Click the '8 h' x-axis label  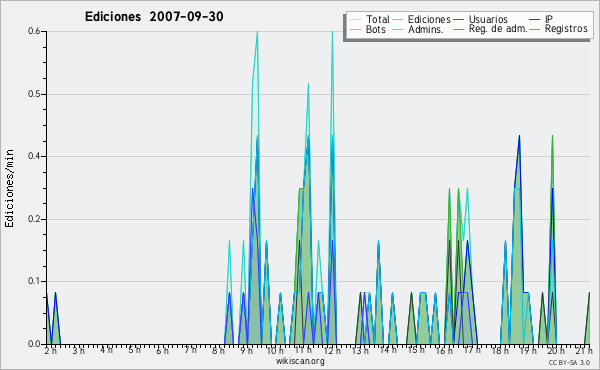218,350
